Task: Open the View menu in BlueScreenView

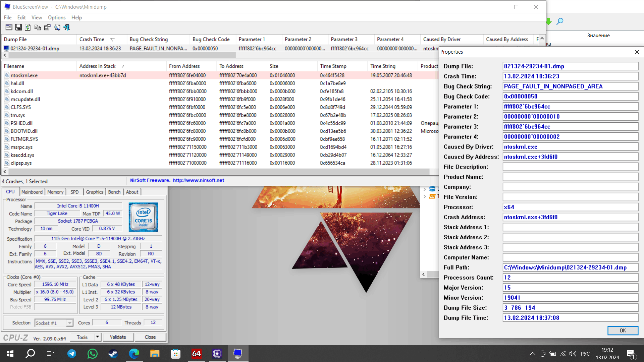Action: 37,17
